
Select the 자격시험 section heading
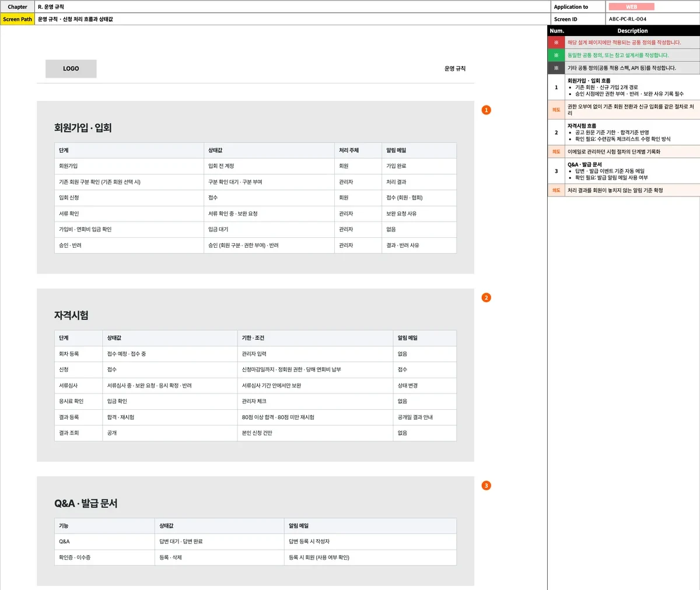coord(71,315)
